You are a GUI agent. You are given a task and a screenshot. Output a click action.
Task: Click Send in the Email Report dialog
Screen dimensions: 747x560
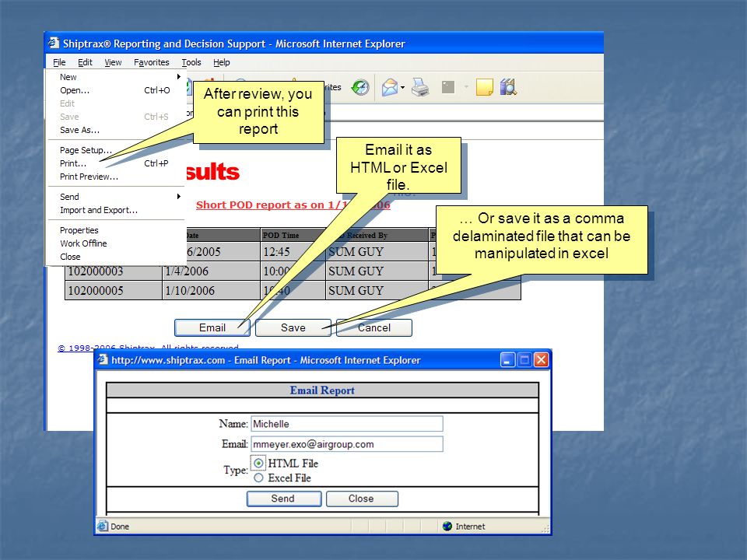(284, 499)
